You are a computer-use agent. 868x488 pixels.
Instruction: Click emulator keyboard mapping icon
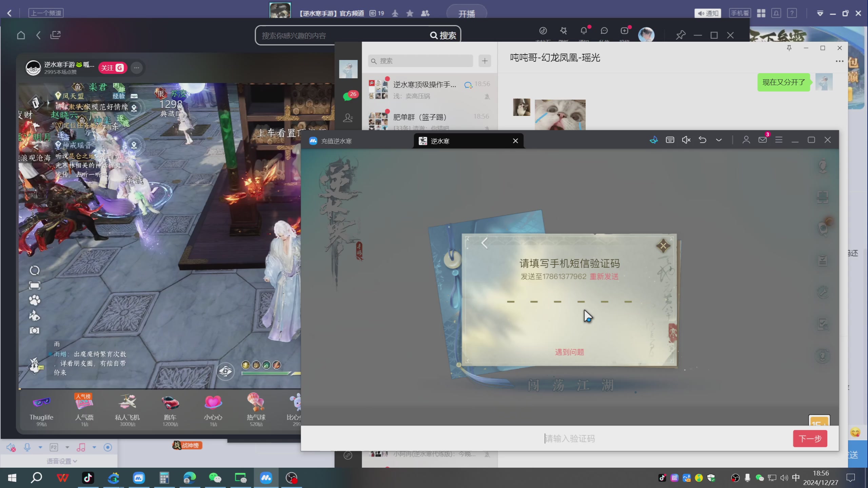click(x=670, y=140)
